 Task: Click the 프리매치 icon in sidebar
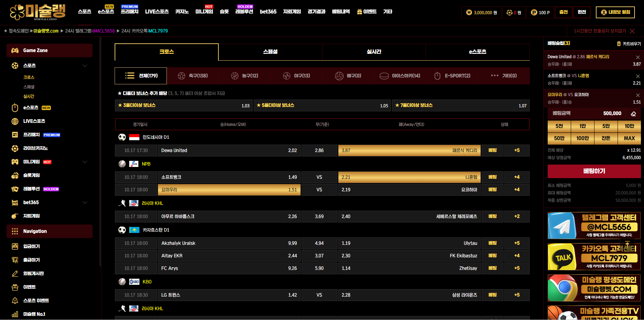15,135
